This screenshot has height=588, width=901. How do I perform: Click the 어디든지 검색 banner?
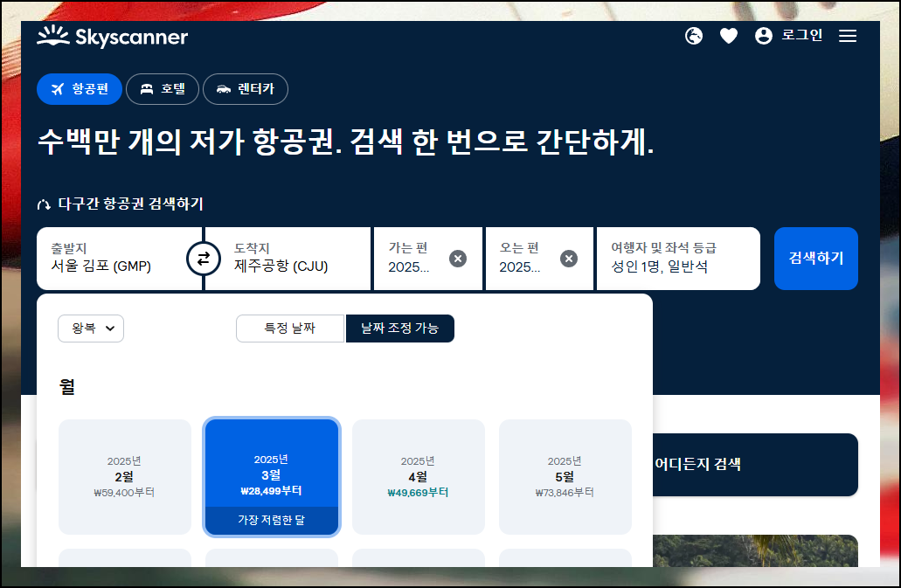coord(755,465)
